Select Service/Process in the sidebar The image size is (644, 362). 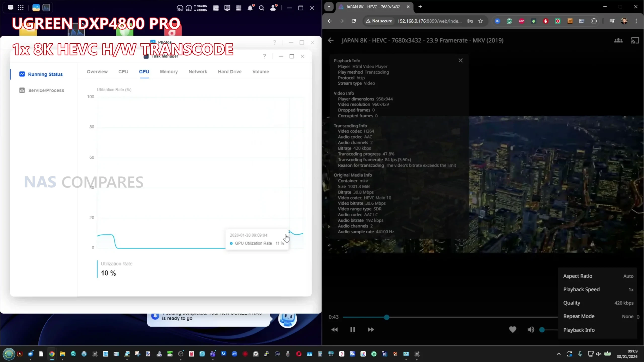46,90
